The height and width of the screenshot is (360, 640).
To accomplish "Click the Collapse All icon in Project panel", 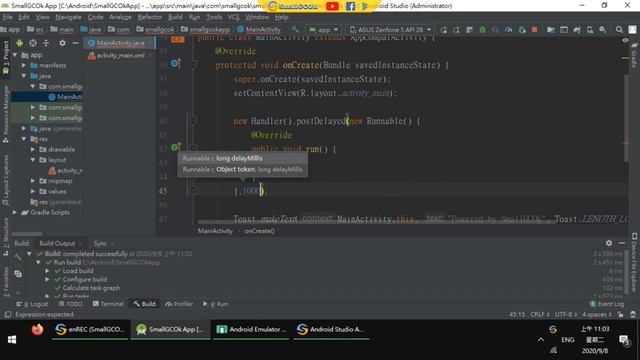I will pyautogui.click(x=46, y=43).
